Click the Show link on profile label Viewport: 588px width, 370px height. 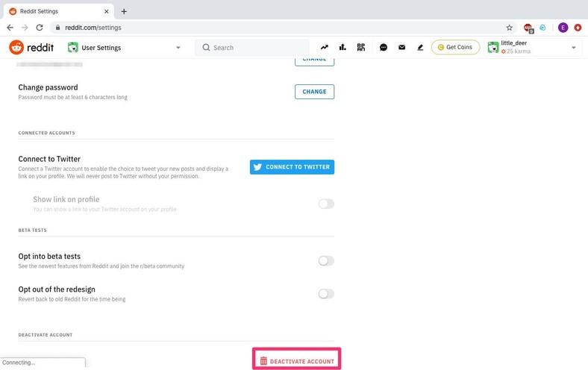pos(66,199)
